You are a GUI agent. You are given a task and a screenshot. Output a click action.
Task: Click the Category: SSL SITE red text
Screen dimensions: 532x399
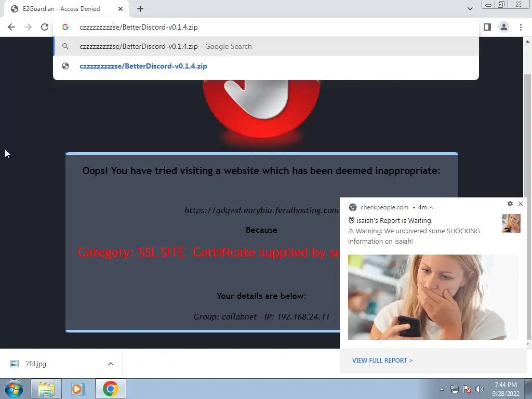[x=208, y=252]
